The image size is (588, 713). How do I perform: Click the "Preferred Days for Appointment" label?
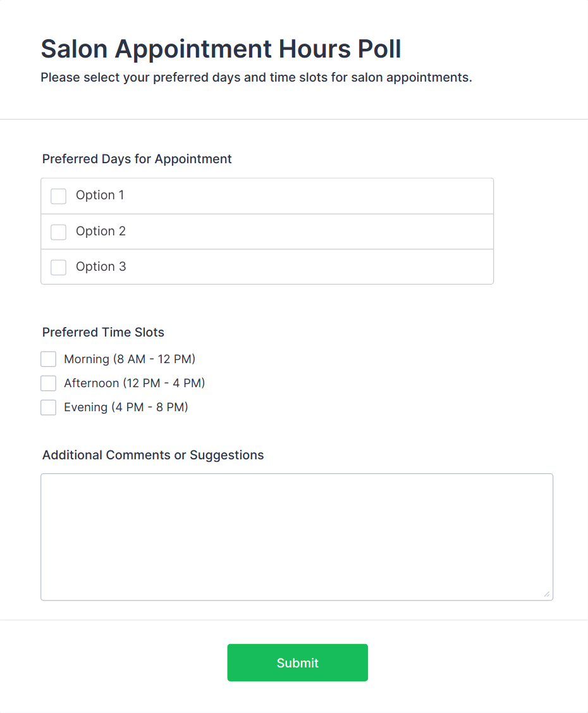click(137, 159)
